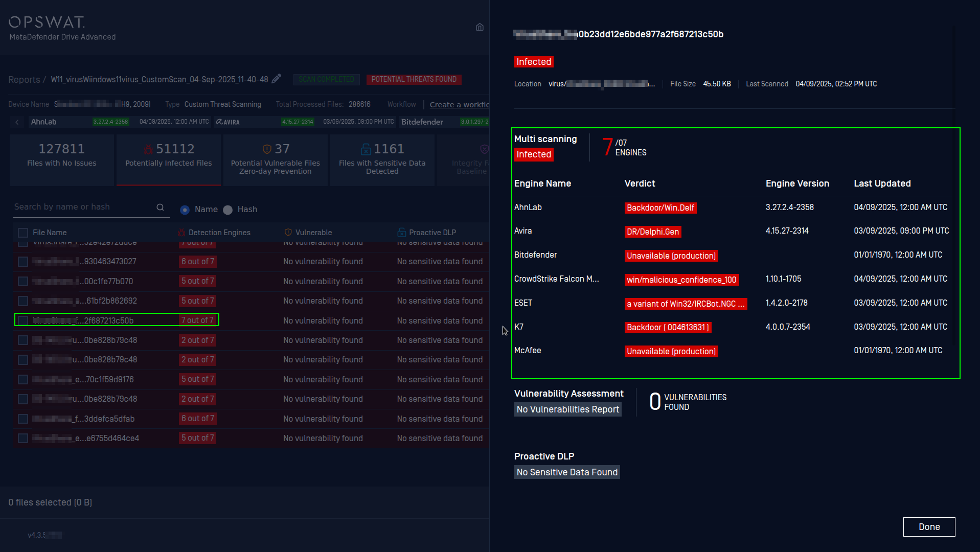
Task: Open the Create a workflow link
Action: (459, 105)
